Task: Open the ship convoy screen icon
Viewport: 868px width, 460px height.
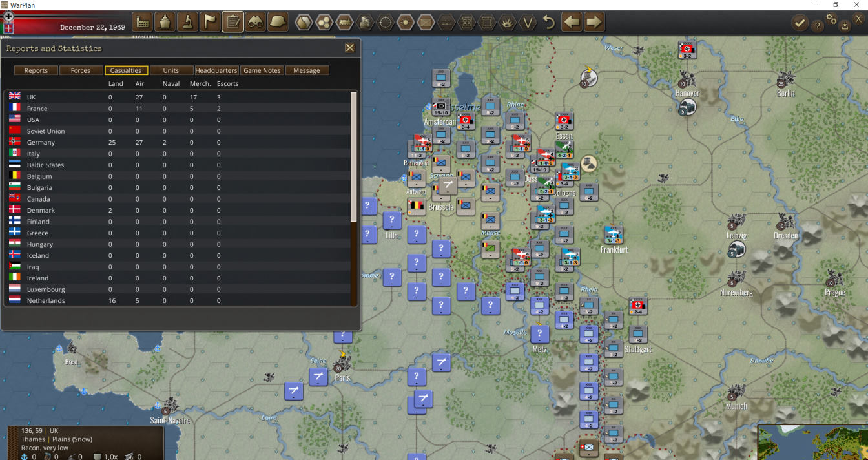Action: click(x=165, y=22)
